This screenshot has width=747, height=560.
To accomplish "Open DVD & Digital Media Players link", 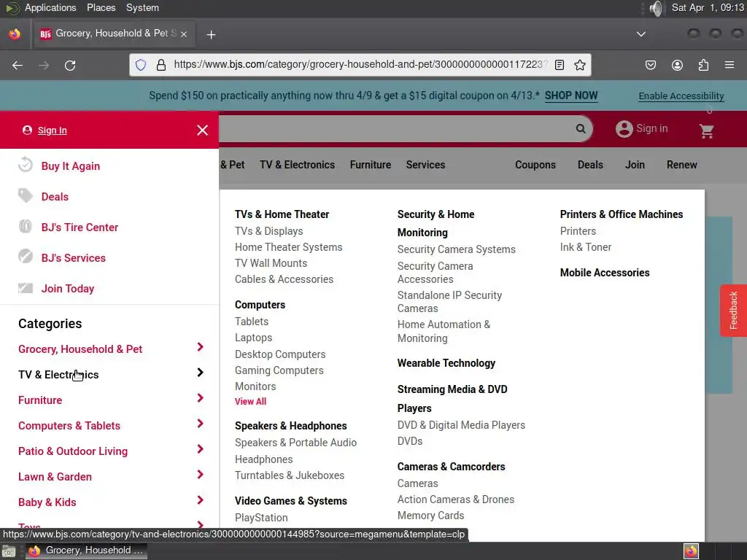I will click(x=461, y=425).
